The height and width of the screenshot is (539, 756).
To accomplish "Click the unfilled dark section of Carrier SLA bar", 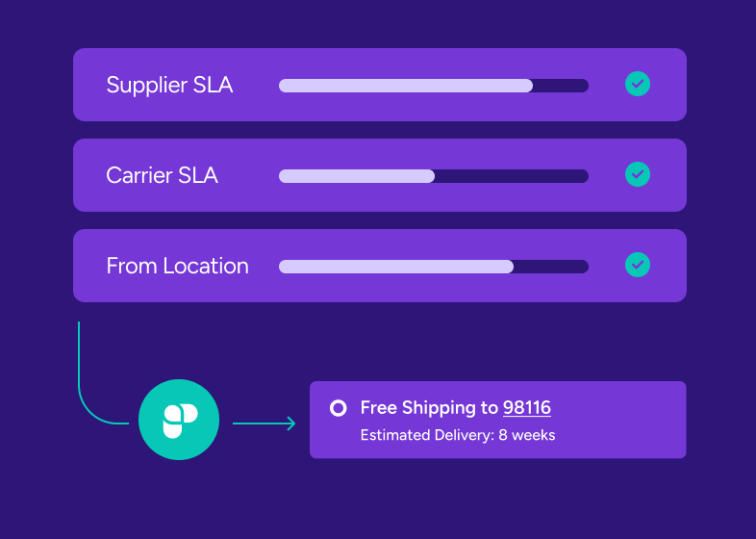I will point(511,176).
